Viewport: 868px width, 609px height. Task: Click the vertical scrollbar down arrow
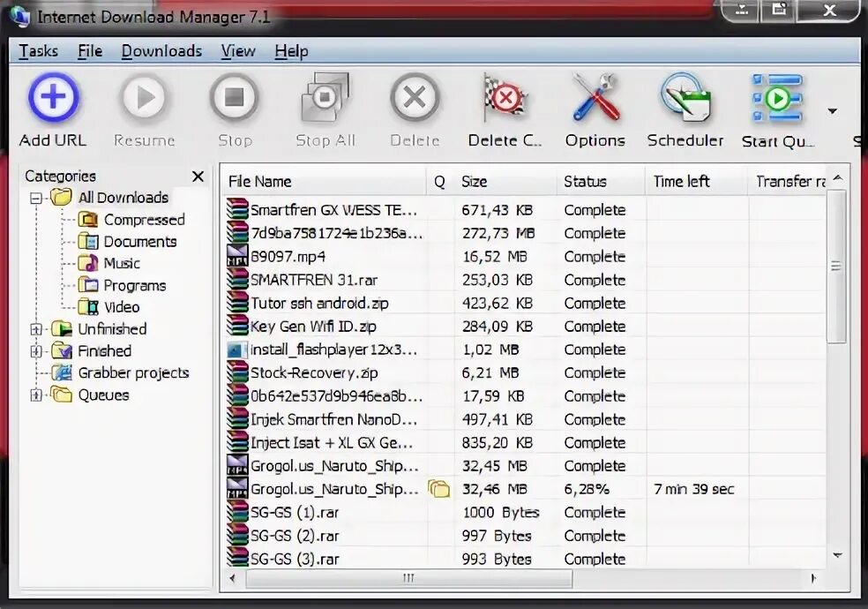point(837,555)
